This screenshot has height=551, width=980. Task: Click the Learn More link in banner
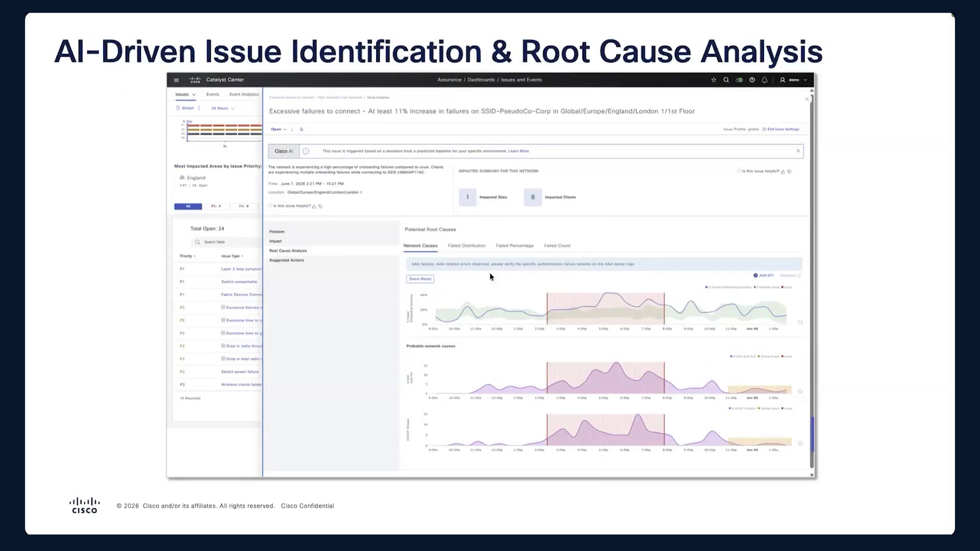click(x=519, y=151)
